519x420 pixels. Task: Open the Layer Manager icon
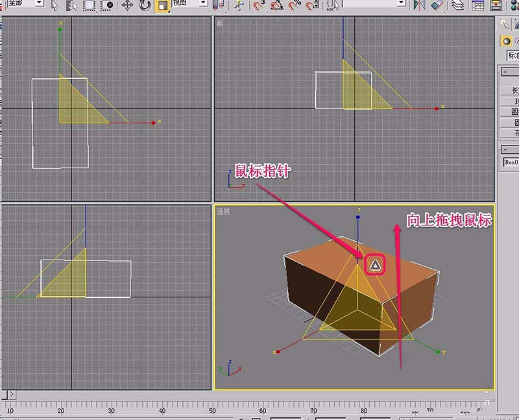tap(458, 5)
